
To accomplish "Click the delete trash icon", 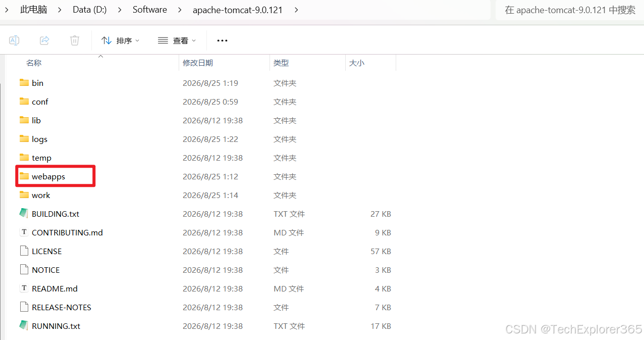I will [75, 40].
